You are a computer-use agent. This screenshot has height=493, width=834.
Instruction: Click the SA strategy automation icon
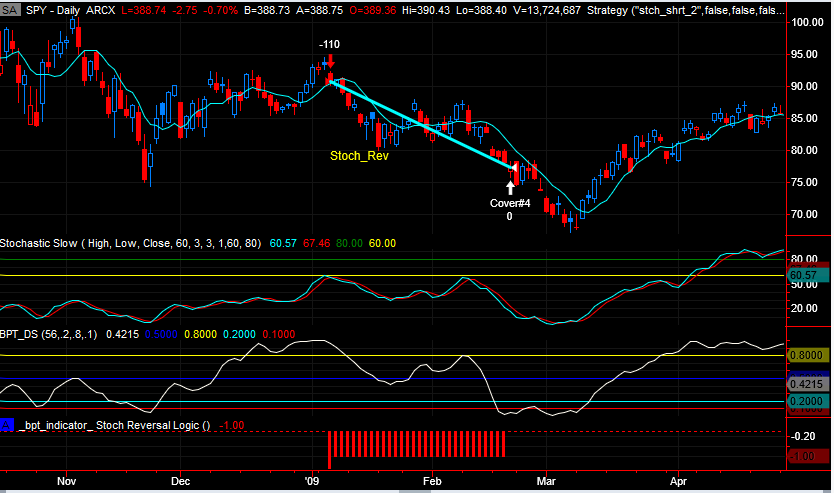(x=9, y=7)
